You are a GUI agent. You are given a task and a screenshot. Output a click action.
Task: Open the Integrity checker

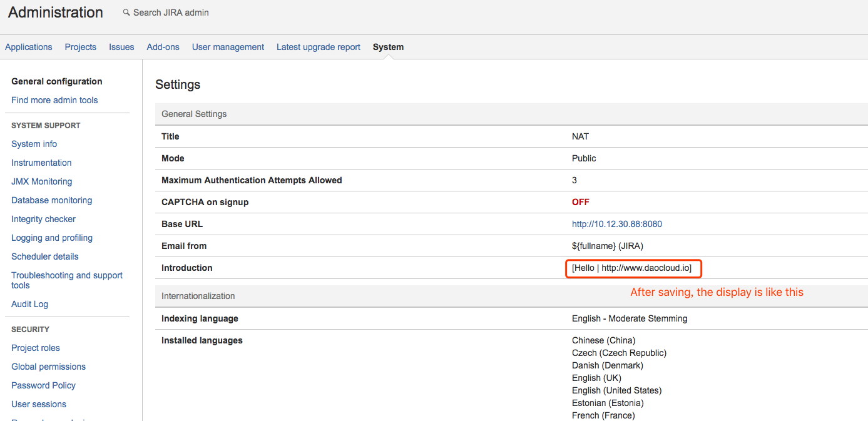pyautogui.click(x=44, y=219)
